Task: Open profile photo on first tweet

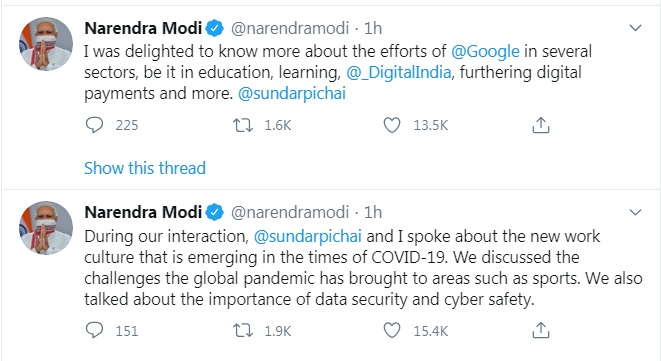Action: 46,44
